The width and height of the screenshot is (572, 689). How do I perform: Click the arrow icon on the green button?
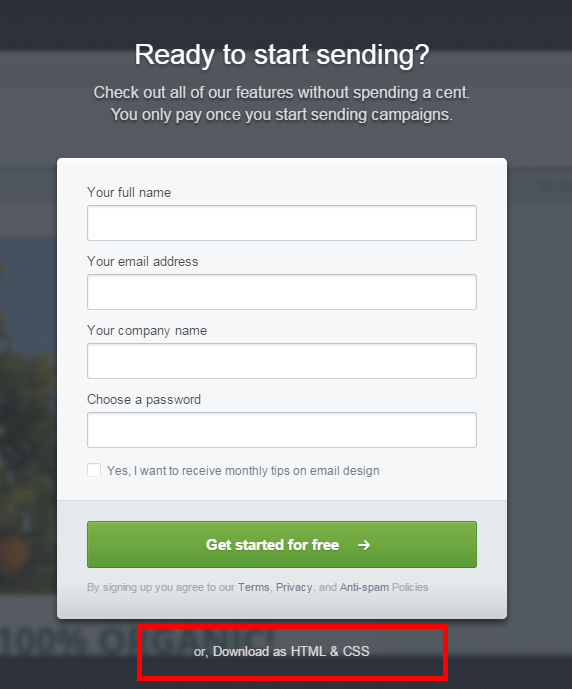pyautogui.click(x=364, y=545)
